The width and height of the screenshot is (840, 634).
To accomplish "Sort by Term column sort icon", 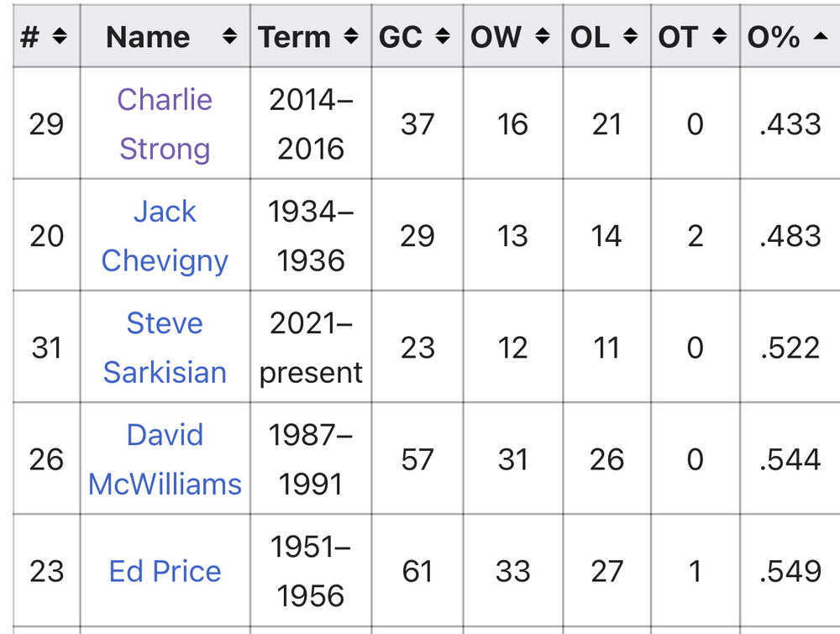I will tap(351, 37).
